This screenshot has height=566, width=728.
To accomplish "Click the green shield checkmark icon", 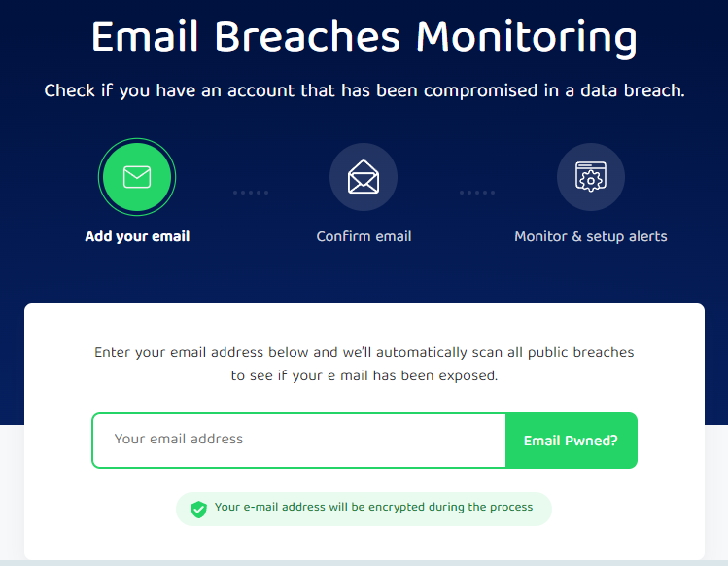I will pyautogui.click(x=199, y=509).
